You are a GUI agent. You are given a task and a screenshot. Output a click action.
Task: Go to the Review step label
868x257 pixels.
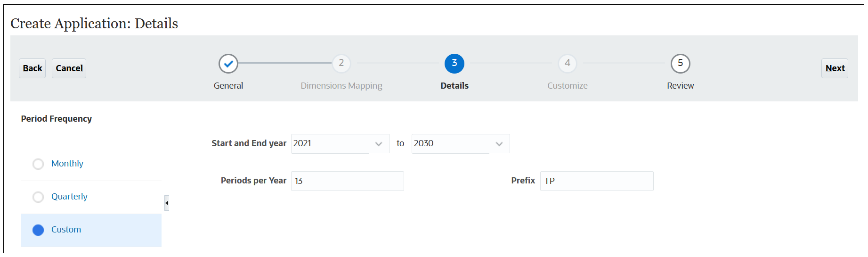point(681,86)
